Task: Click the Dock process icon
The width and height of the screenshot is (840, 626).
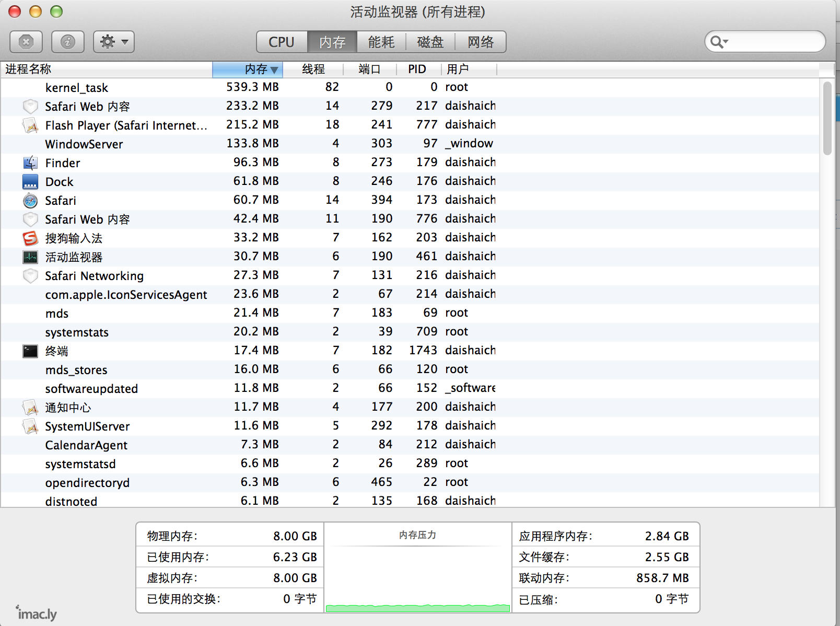Action: [x=30, y=182]
